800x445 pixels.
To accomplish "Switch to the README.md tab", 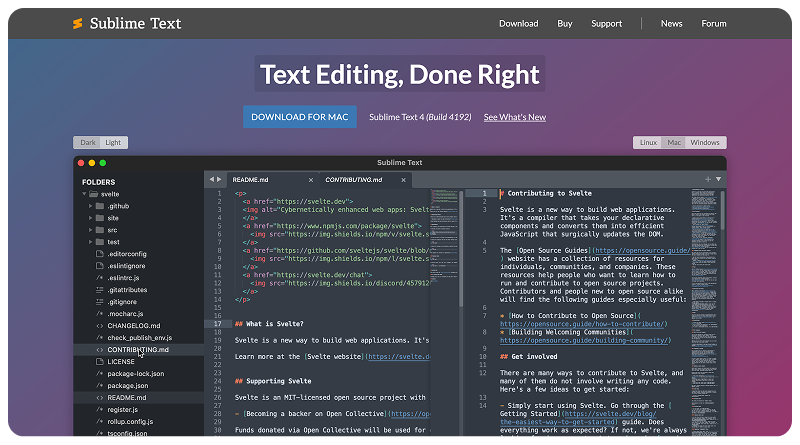I will tap(272, 180).
